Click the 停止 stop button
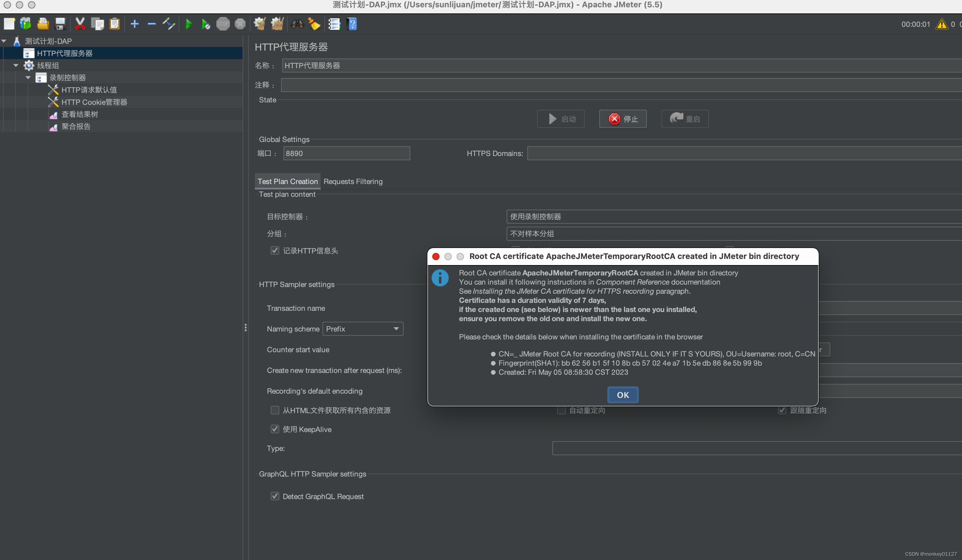 coord(623,119)
